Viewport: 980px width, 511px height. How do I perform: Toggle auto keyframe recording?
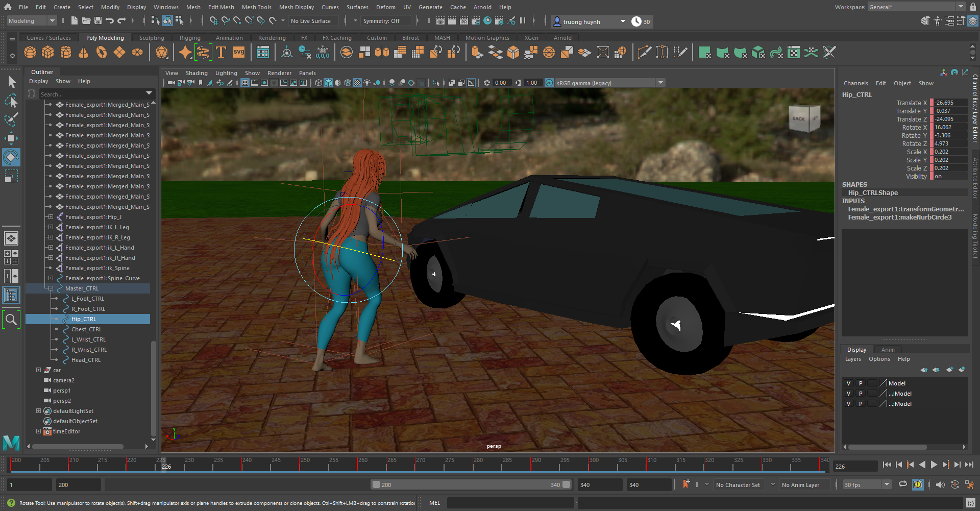918,484
